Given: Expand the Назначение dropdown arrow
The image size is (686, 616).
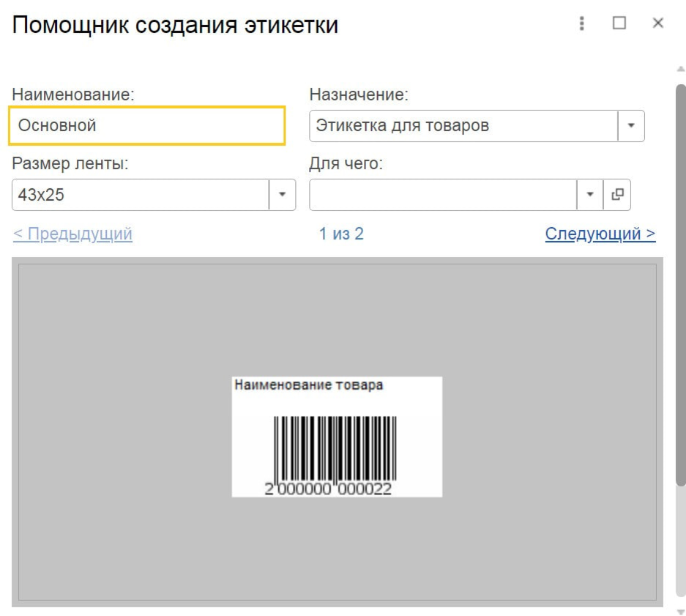Looking at the screenshot, I should (x=631, y=126).
